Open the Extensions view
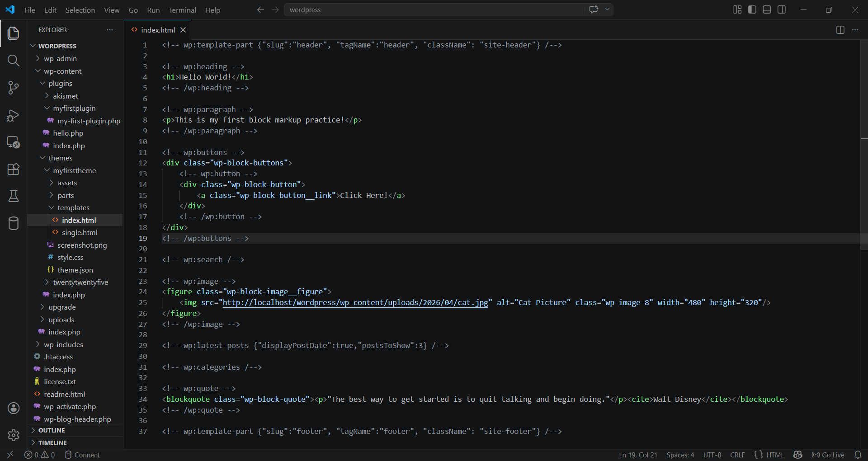Image resolution: width=868 pixels, height=461 pixels. point(14,169)
